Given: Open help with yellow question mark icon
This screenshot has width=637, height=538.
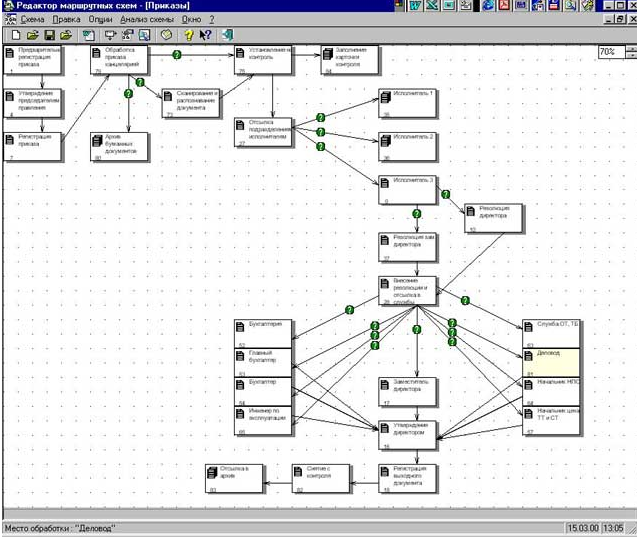Looking at the screenshot, I should coord(189,35).
